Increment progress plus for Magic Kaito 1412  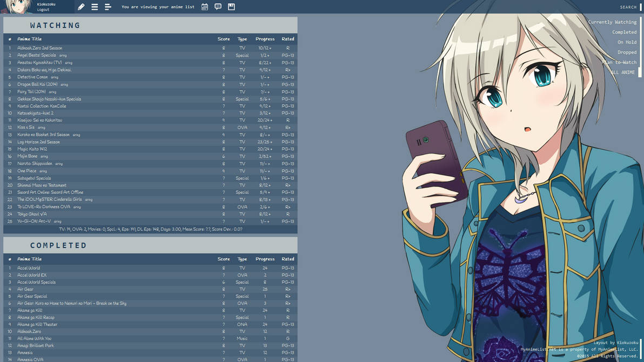pos(270,150)
